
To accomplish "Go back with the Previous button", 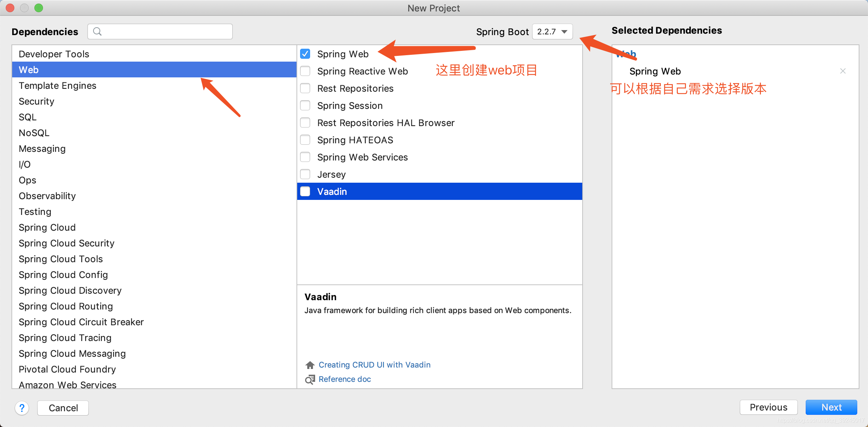I will pyautogui.click(x=768, y=407).
